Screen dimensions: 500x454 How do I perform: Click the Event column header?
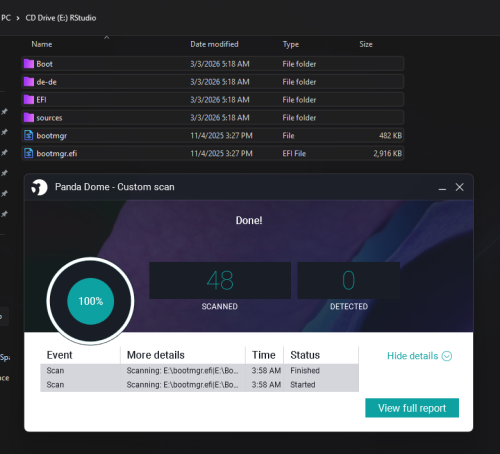pos(59,355)
